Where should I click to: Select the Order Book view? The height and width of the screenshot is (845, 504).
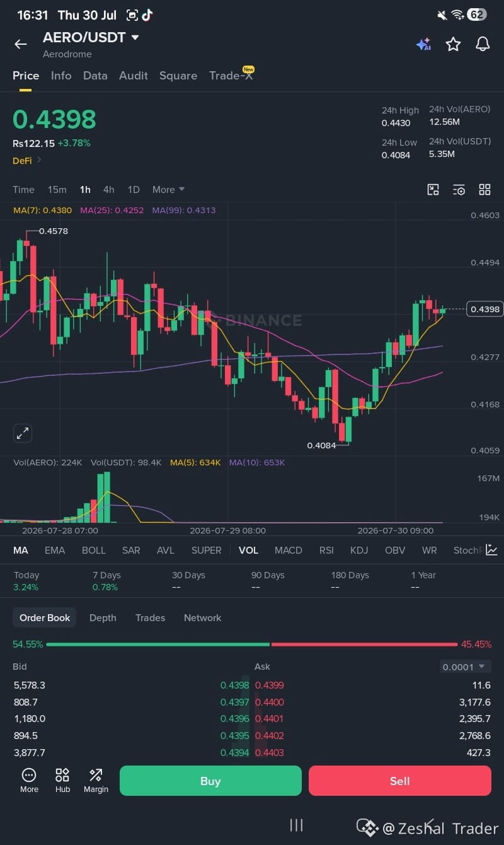click(x=45, y=618)
